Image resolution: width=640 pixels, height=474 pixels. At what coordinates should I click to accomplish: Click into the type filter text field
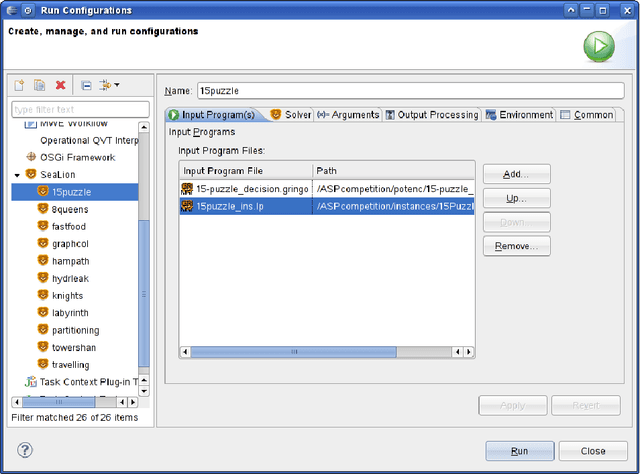click(80, 109)
